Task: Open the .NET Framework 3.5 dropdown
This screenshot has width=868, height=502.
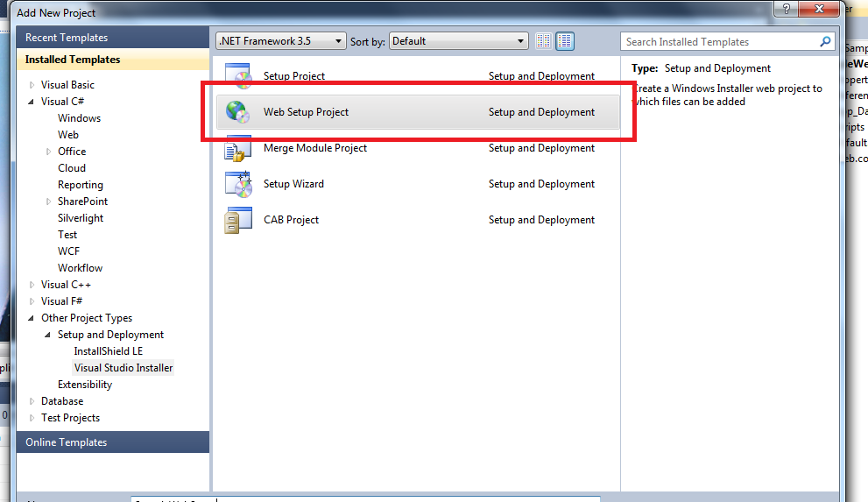Action: 280,41
